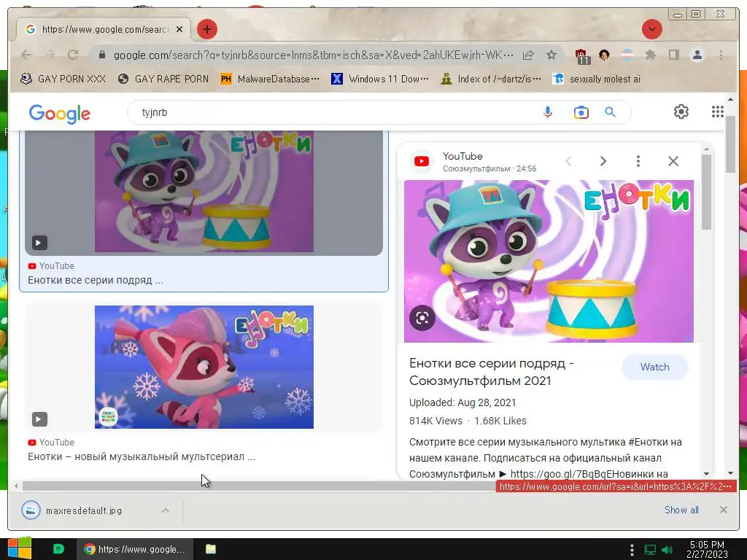Open the Енотки все серии подряд title link
Viewport: 747px width, 560px height.
click(491, 372)
